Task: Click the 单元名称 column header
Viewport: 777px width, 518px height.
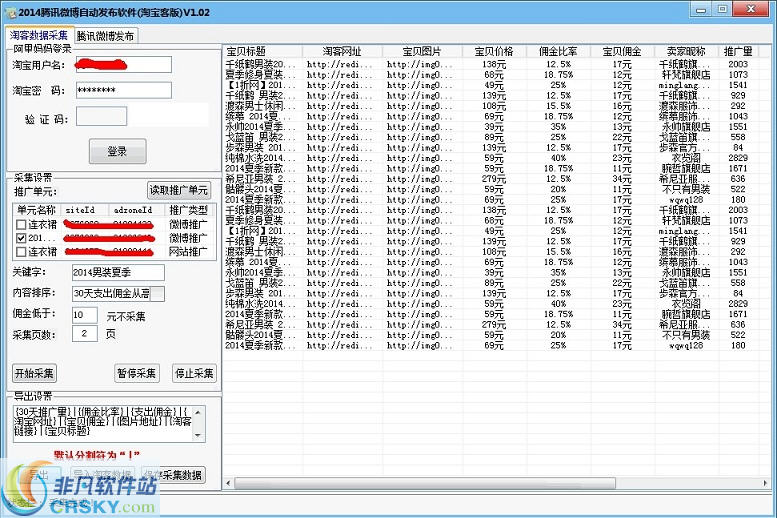Action: (x=37, y=210)
